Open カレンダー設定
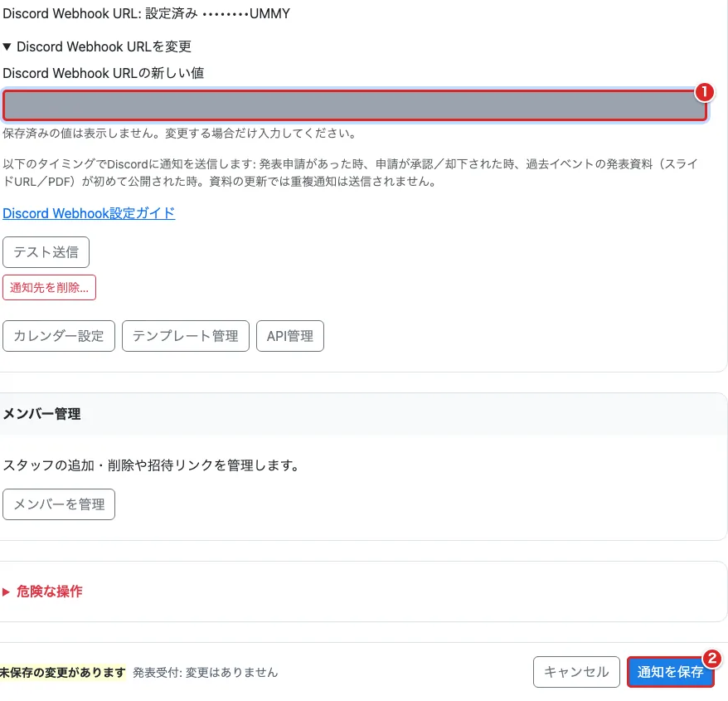 (59, 336)
